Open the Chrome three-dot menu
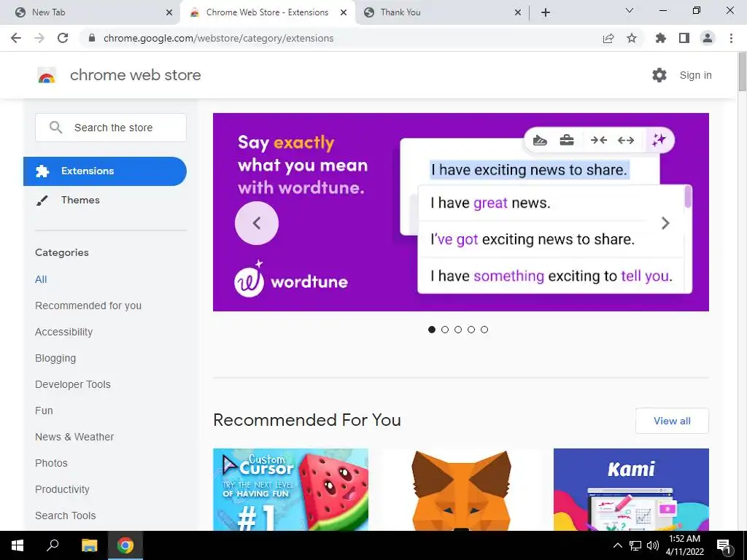This screenshot has width=747, height=560. tap(731, 38)
